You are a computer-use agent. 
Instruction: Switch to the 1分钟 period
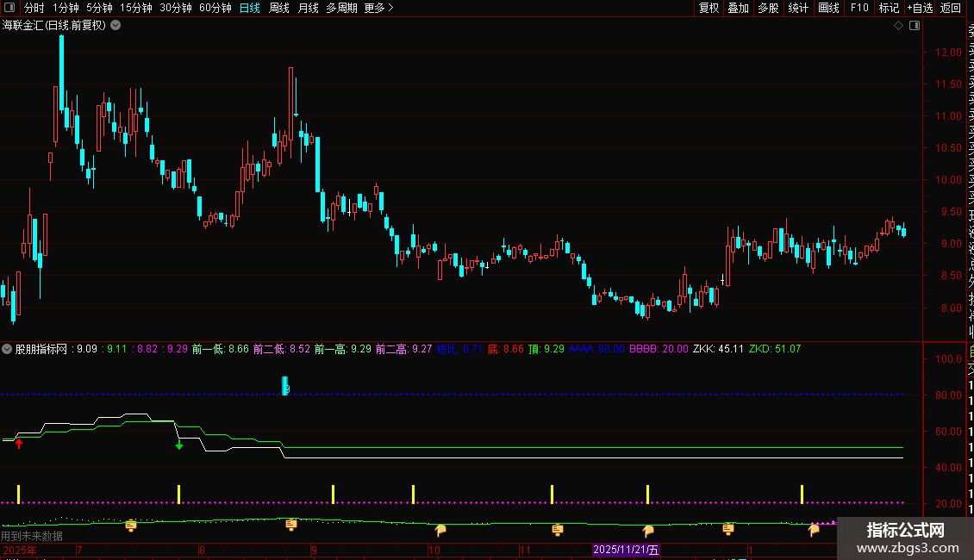(x=66, y=8)
